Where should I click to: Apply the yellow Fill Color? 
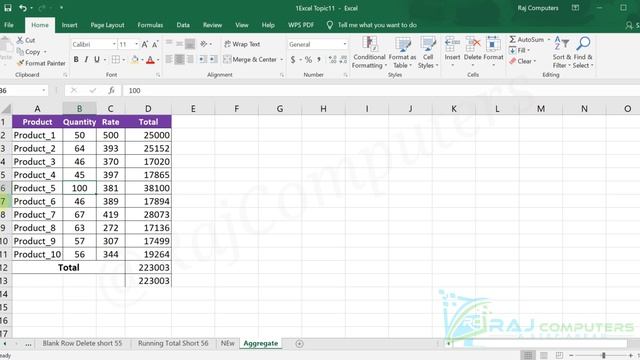pyautogui.click(x=135, y=60)
